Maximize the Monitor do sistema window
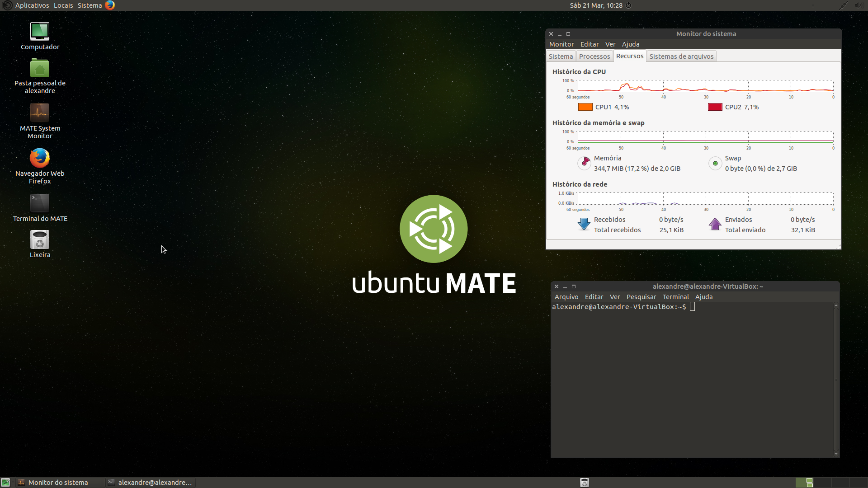This screenshot has height=488, width=868. [x=568, y=34]
